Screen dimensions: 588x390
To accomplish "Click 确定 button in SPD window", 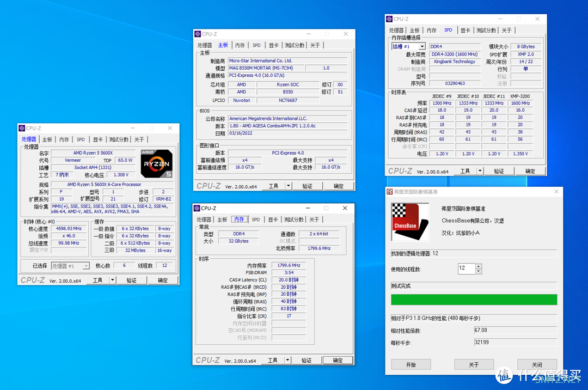I will click(530, 171).
